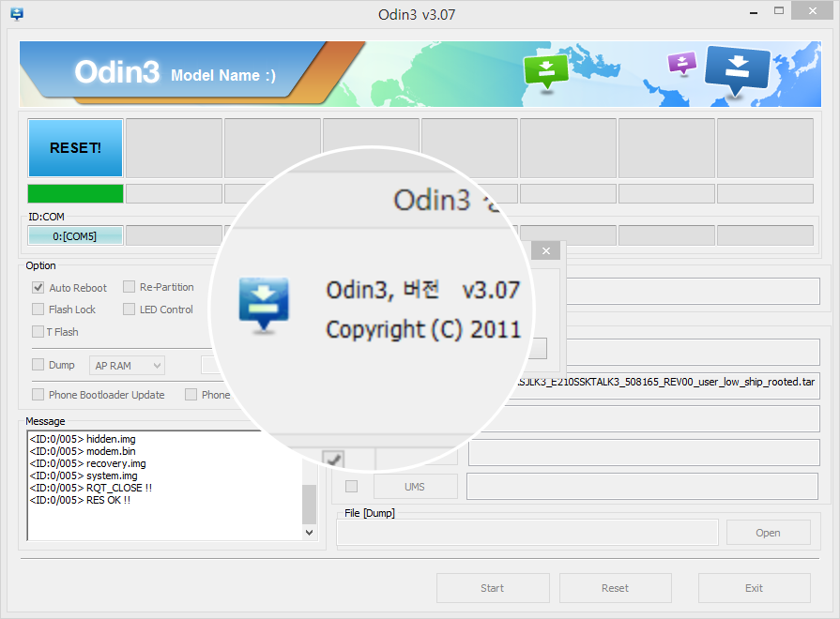Image resolution: width=840 pixels, height=619 pixels.
Task: Click the blue RESET! status box
Action: click(75, 147)
